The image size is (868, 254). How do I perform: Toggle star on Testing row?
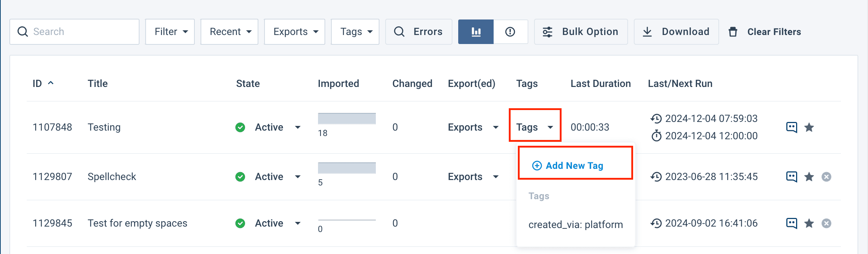pos(809,127)
